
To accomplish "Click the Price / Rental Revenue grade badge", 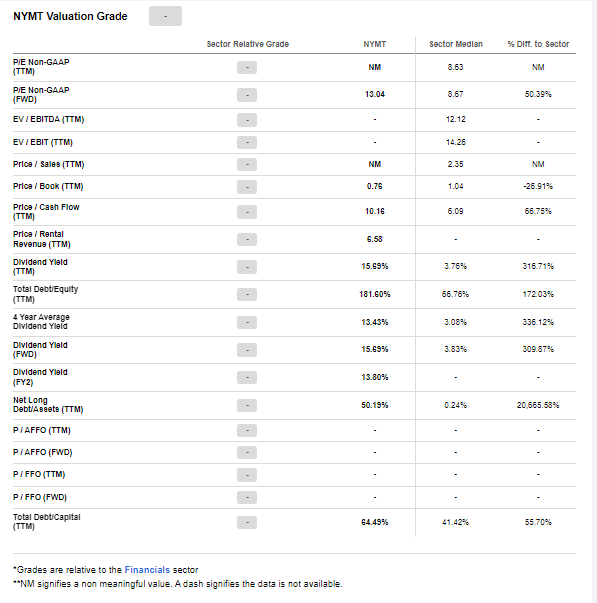I will coord(247,240).
